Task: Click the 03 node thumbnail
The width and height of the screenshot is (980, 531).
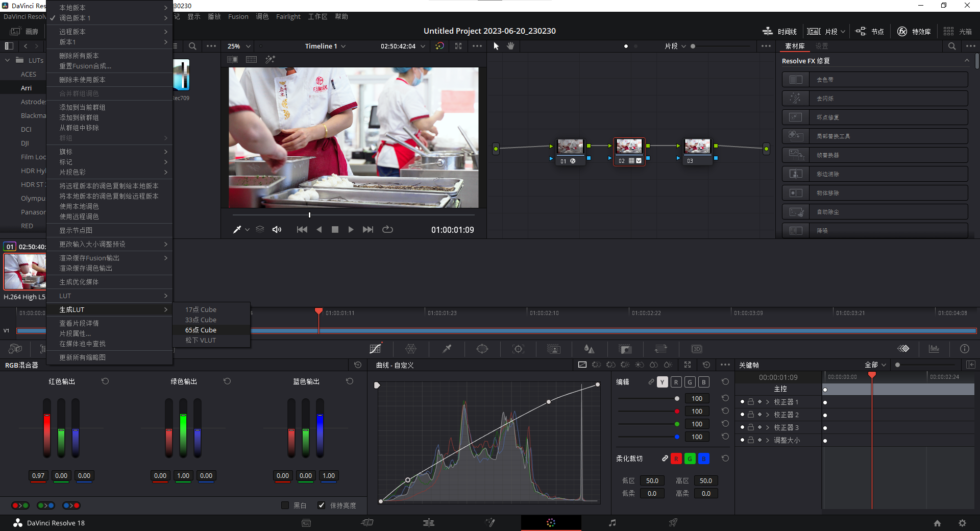Action: (x=697, y=147)
